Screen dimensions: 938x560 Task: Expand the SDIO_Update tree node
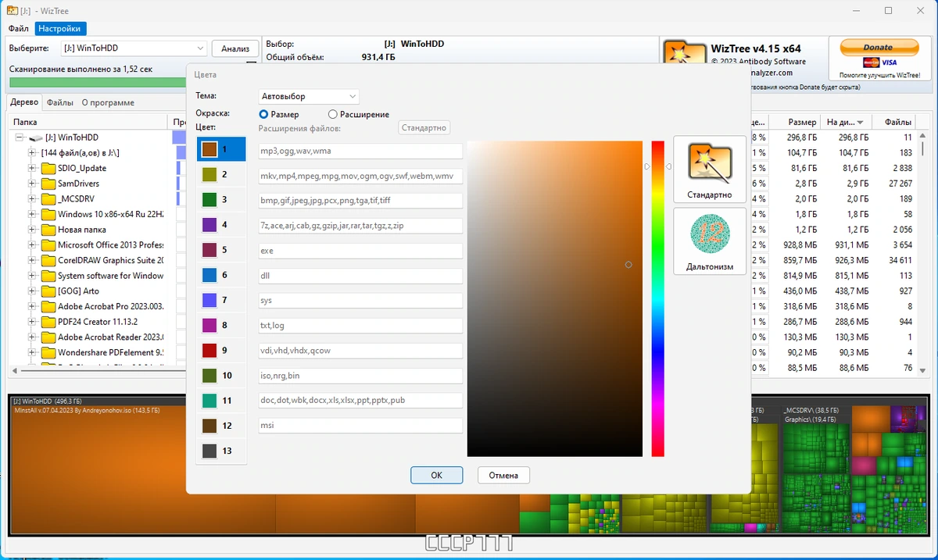(x=32, y=168)
